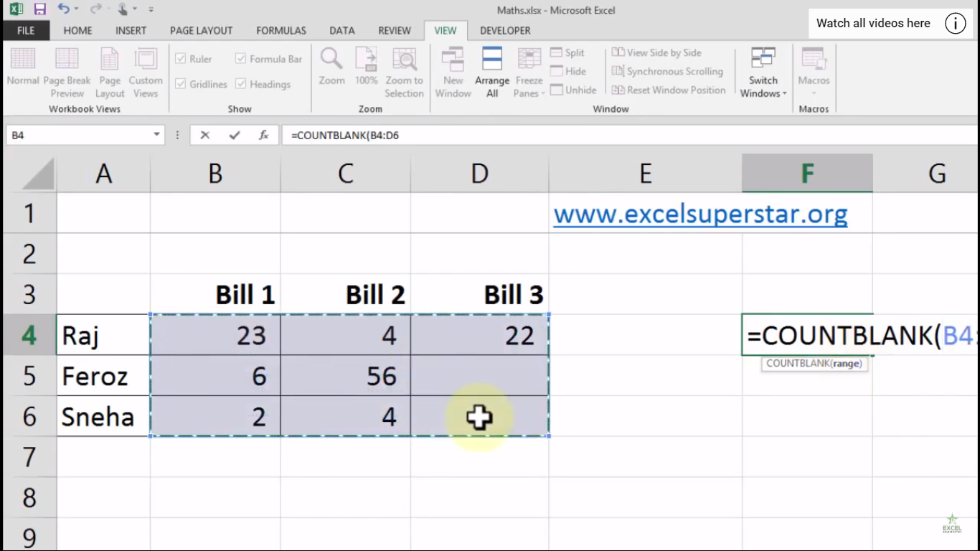Click Unhide in the Window group

pyautogui.click(x=573, y=90)
